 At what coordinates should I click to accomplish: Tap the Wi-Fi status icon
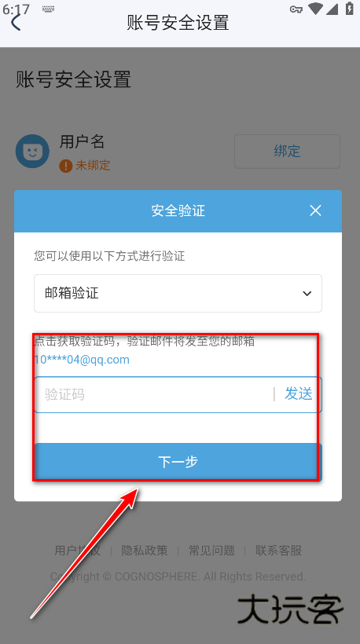click(x=316, y=9)
